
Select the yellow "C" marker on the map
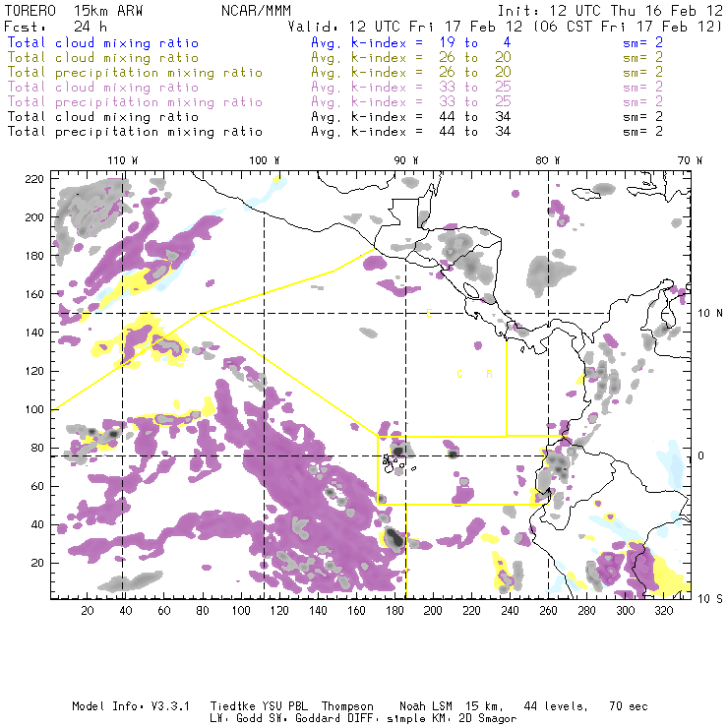(459, 374)
